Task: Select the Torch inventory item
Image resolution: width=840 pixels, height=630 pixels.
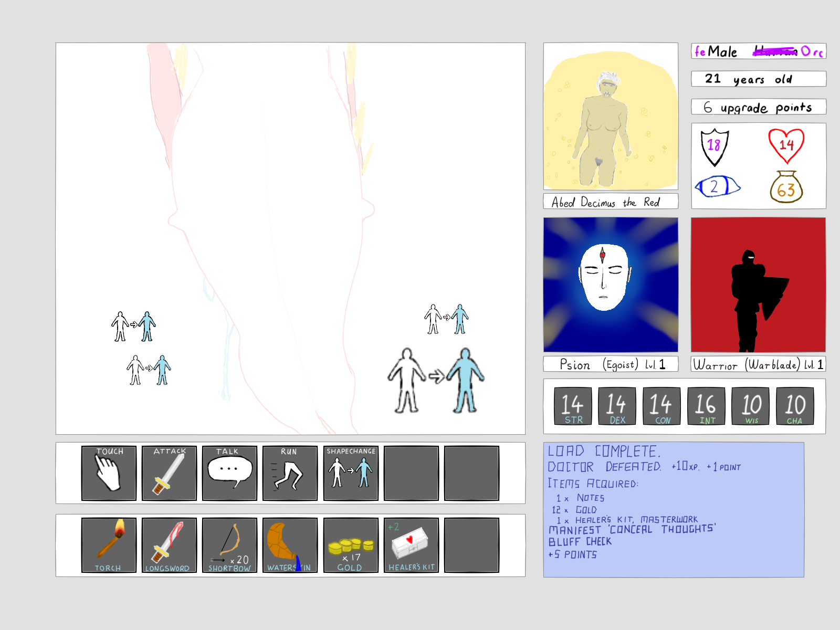Action: [109, 545]
